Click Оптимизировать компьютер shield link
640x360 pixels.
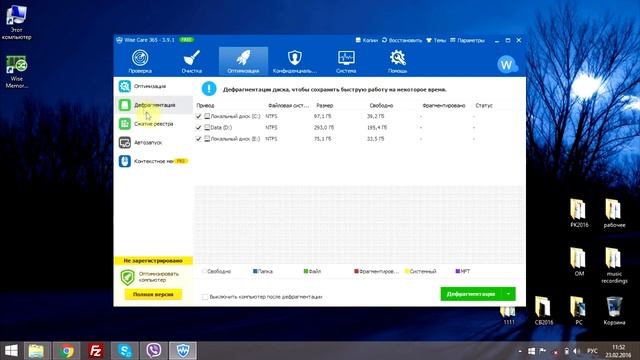tap(150, 277)
